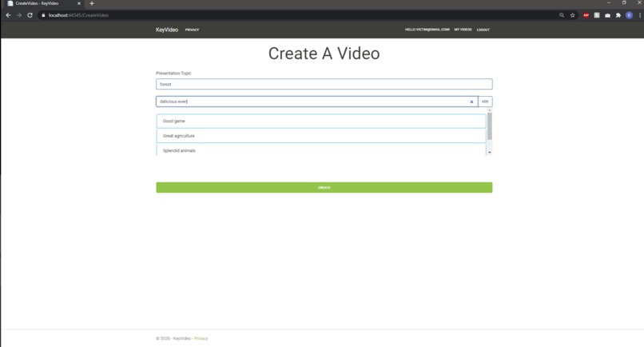Click the camera extension icon
Screen dimensions: 644x347
[607, 15]
